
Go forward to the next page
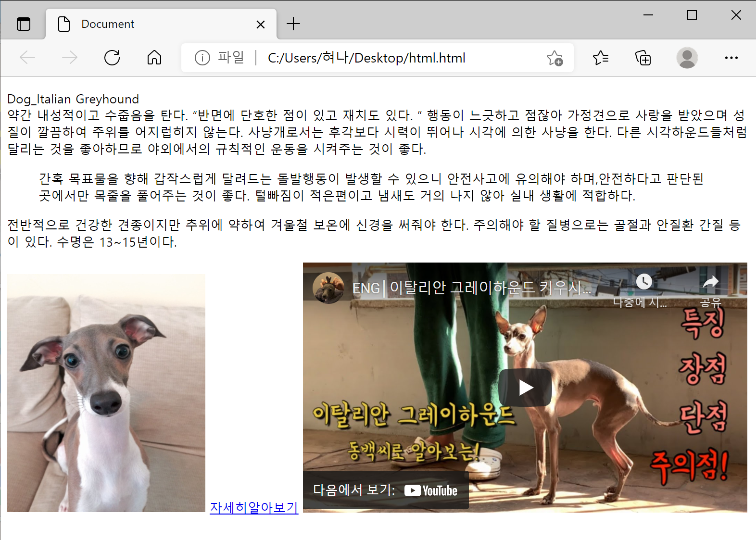70,58
